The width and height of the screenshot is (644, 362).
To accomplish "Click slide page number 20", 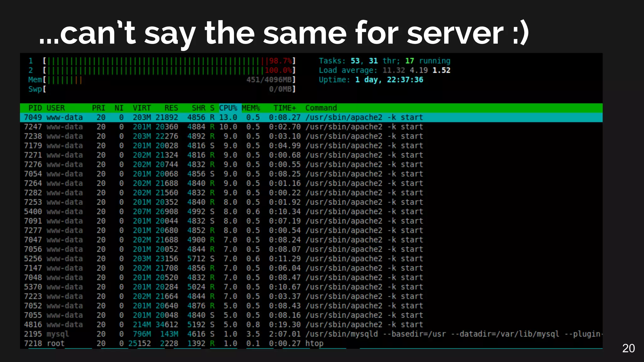I will pos(628,348).
